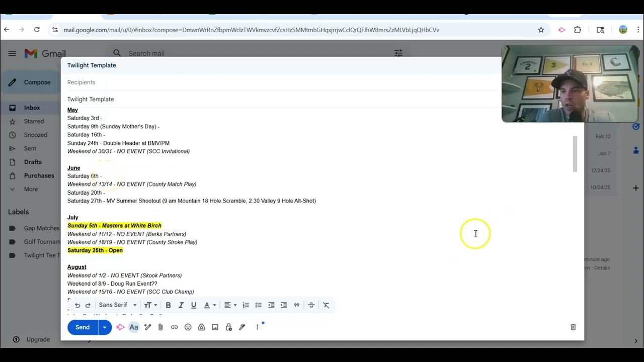644x362 pixels.
Task: Click the plus add-on icon in side panel
Action: pyautogui.click(x=636, y=188)
